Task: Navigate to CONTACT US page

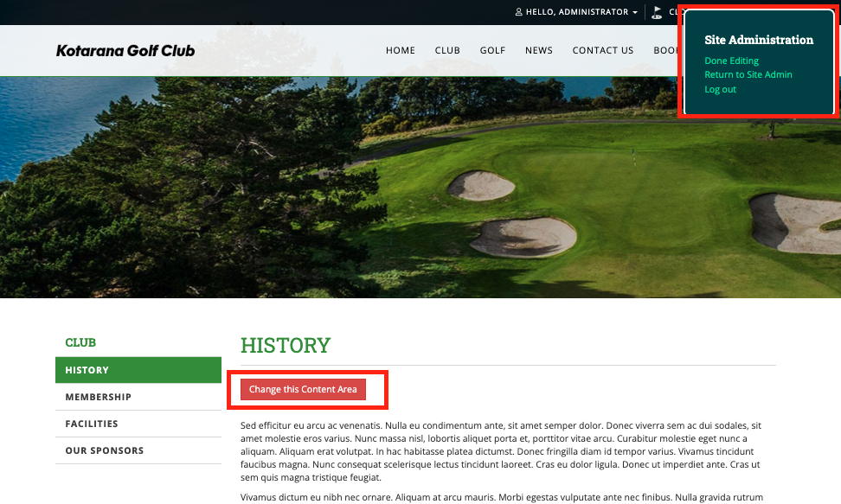Action: click(603, 50)
